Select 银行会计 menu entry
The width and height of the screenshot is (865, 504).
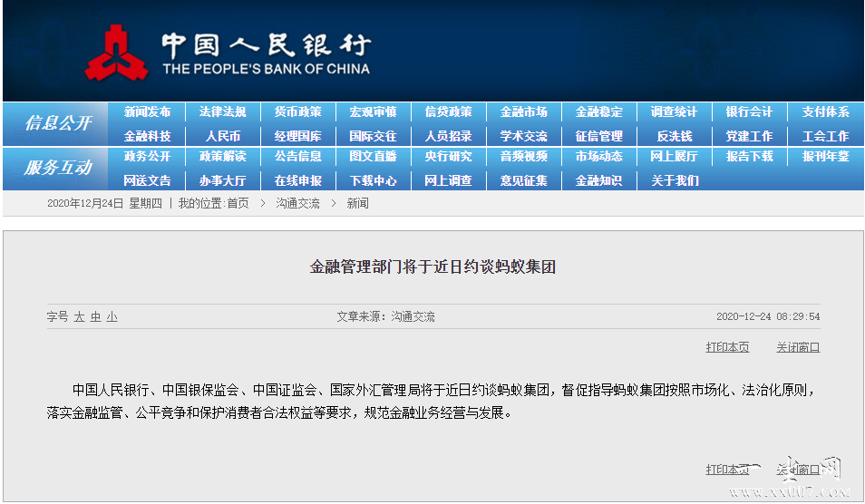(x=749, y=111)
